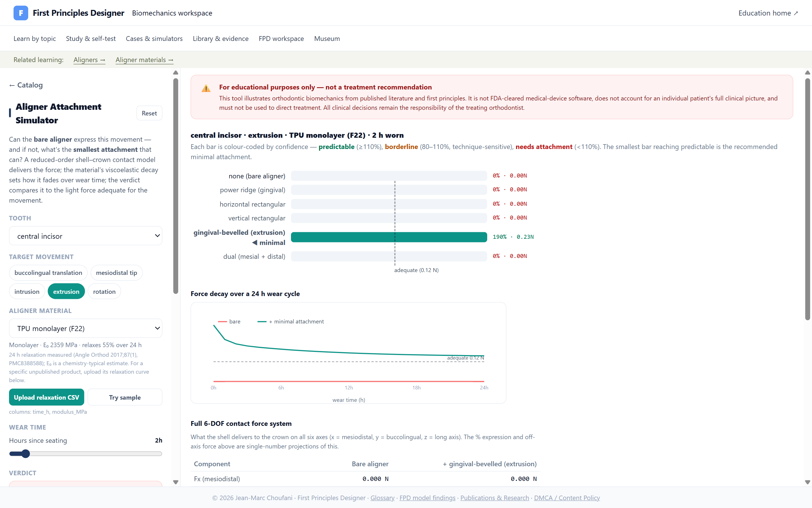The image size is (812, 508).
Task: Open Education home link
Action: tap(768, 13)
